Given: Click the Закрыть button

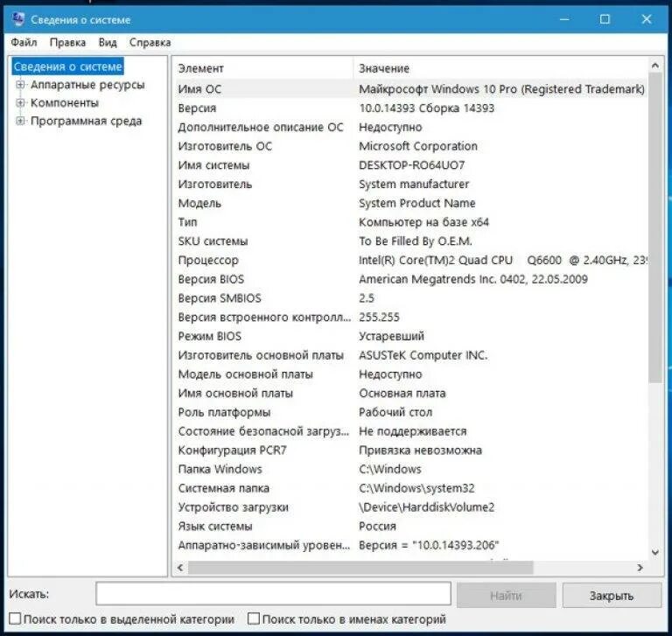Looking at the screenshot, I should [x=612, y=595].
